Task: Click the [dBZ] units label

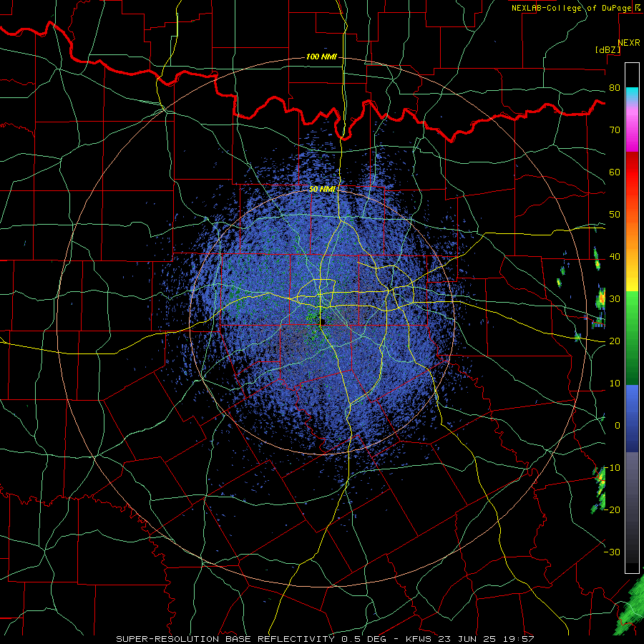Action: pos(608,50)
